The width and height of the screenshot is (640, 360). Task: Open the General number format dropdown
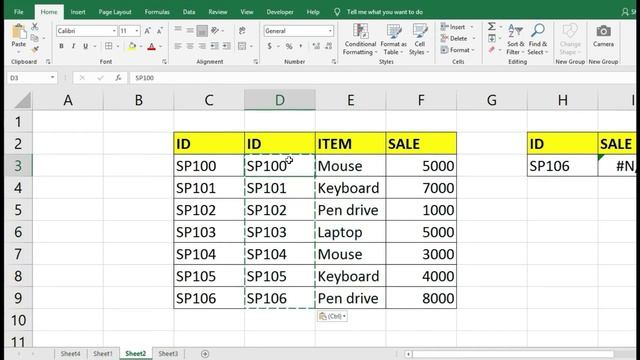point(330,31)
